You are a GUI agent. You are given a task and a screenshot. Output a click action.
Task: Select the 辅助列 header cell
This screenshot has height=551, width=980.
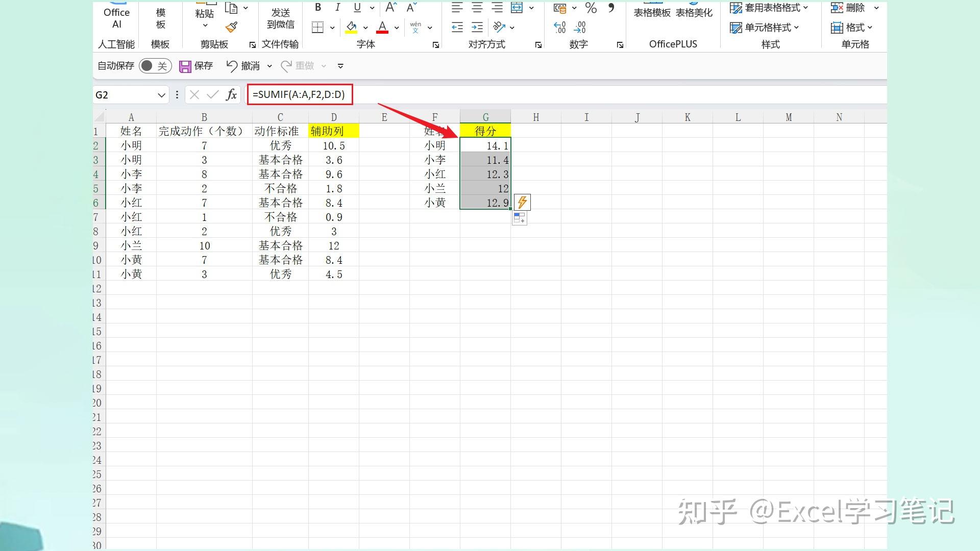(x=334, y=131)
